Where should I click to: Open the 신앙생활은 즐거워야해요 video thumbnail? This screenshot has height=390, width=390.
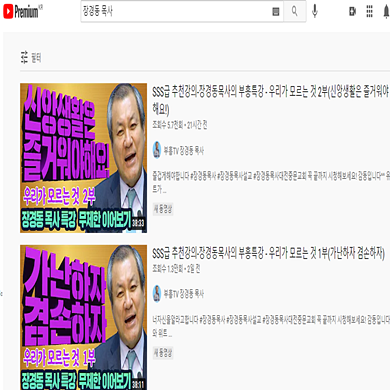pyautogui.click(x=83, y=158)
